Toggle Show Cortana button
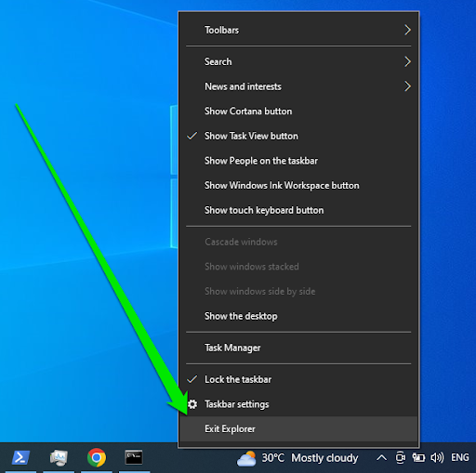 (298, 112)
